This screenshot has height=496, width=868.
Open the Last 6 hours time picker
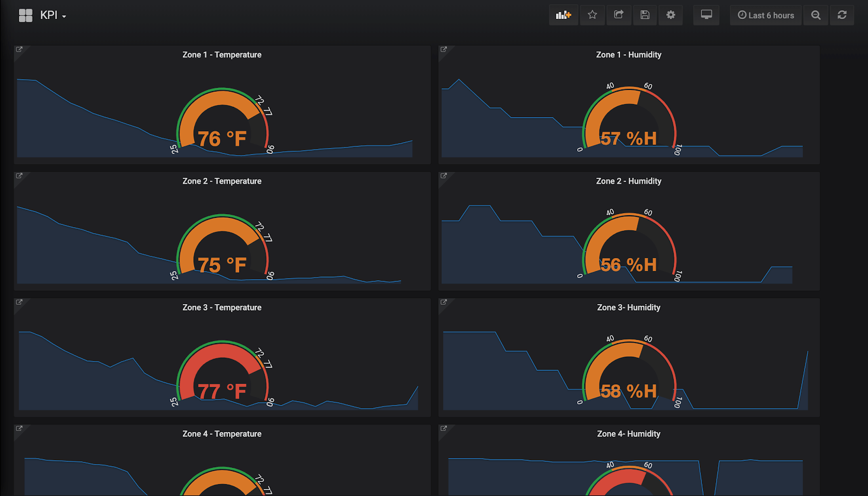(x=765, y=15)
